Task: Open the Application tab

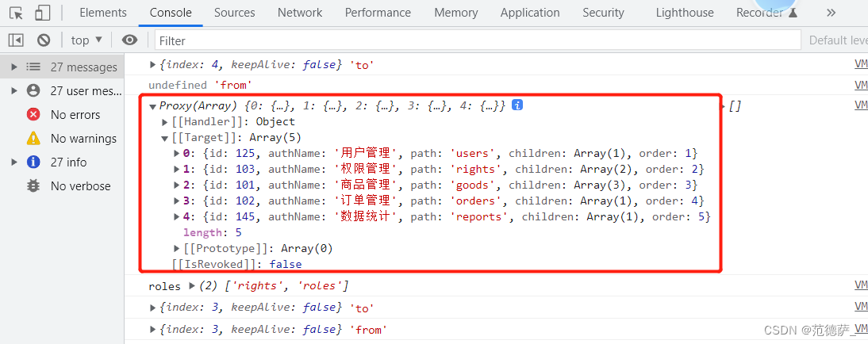Action: point(530,13)
